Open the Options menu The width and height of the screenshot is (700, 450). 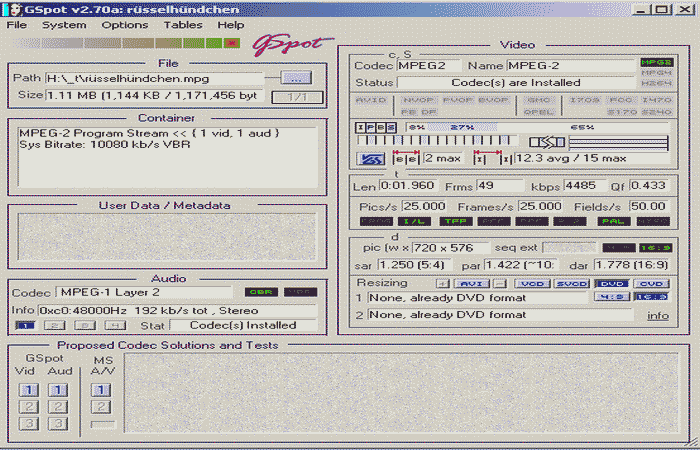click(x=124, y=24)
